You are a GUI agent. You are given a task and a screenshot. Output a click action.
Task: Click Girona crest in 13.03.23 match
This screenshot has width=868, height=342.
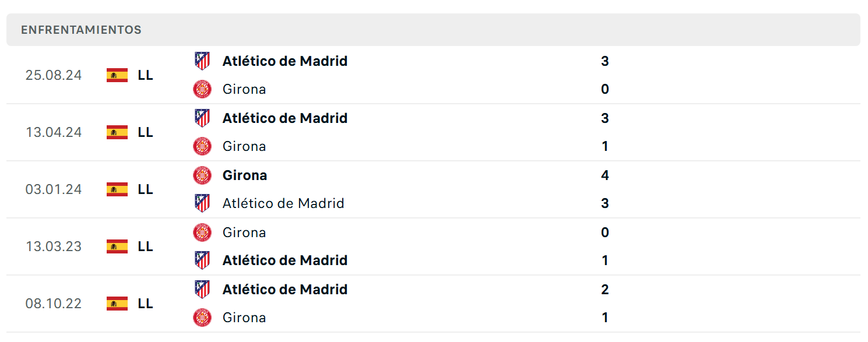(202, 232)
